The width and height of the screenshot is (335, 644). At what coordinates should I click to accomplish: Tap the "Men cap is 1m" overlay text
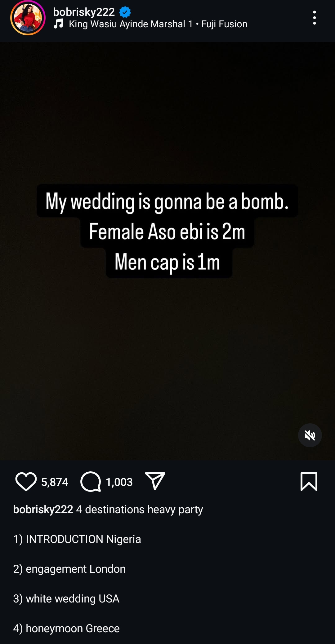[x=167, y=262]
